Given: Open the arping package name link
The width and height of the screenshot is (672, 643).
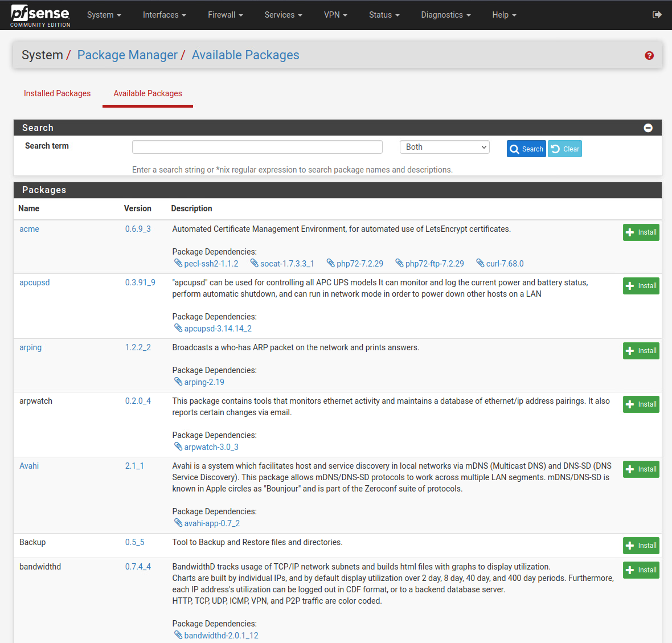Looking at the screenshot, I should point(30,347).
